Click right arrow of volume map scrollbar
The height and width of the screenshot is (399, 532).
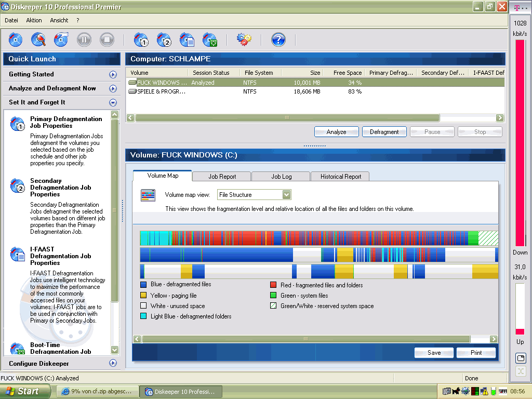pyautogui.click(x=494, y=339)
